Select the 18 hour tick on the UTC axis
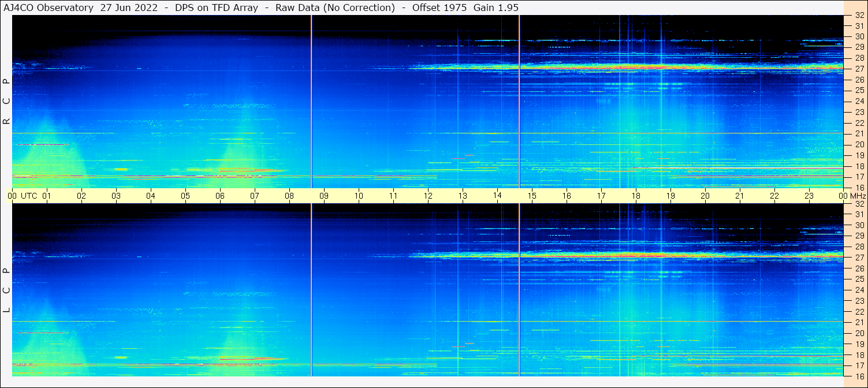 click(x=636, y=196)
